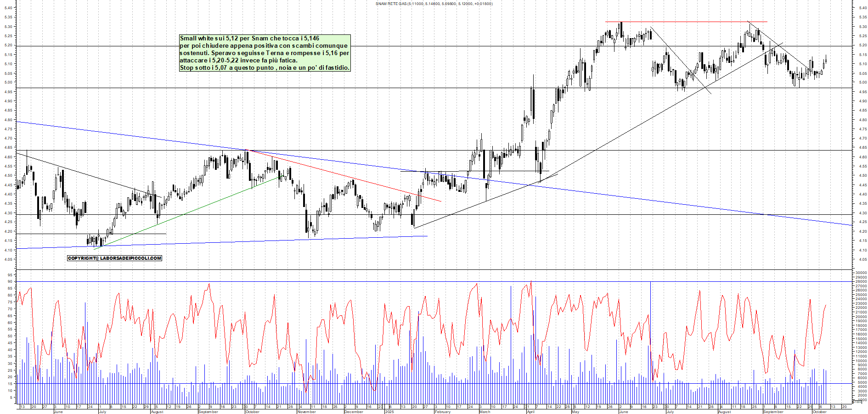Click the 5.40 price label on right axis
Viewport: 868px width, 414px height.
coord(862,8)
